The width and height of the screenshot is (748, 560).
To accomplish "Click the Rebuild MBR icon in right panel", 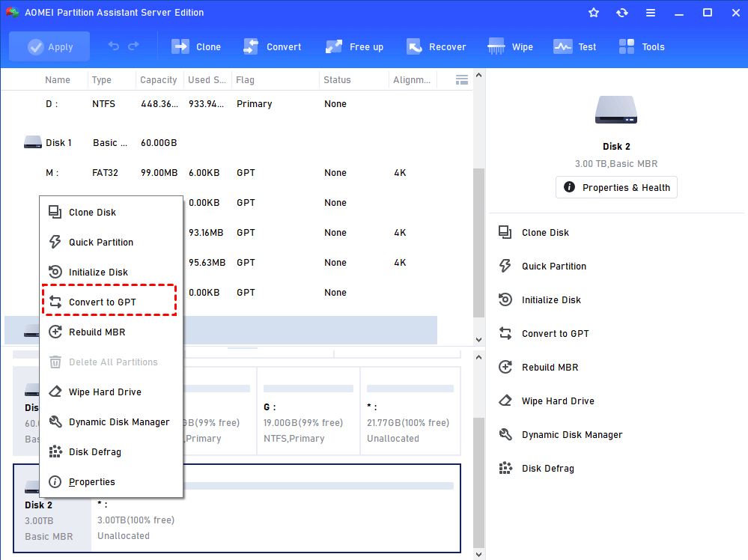I will click(x=505, y=367).
